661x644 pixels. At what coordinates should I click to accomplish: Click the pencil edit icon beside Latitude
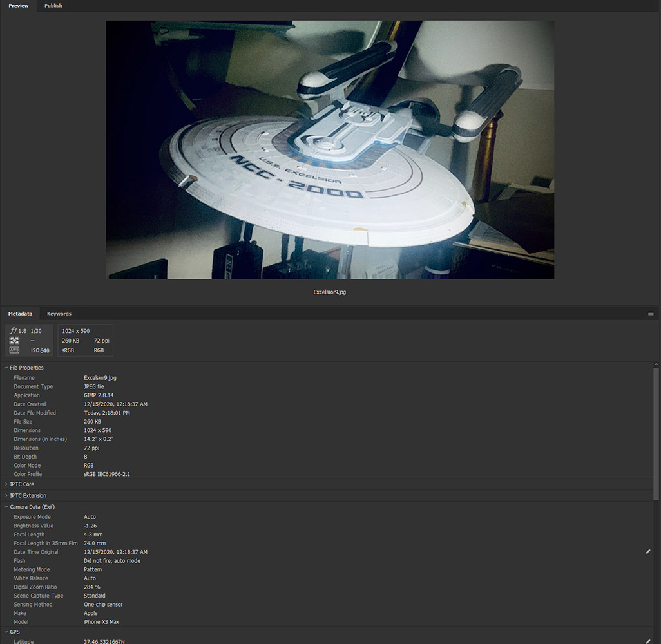[648, 641]
